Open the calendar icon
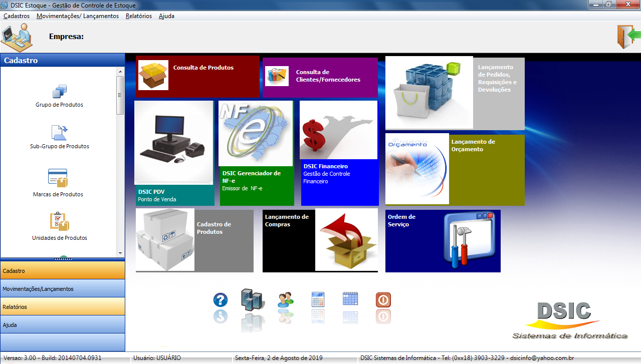The height and width of the screenshot is (364, 641). coord(350,299)
